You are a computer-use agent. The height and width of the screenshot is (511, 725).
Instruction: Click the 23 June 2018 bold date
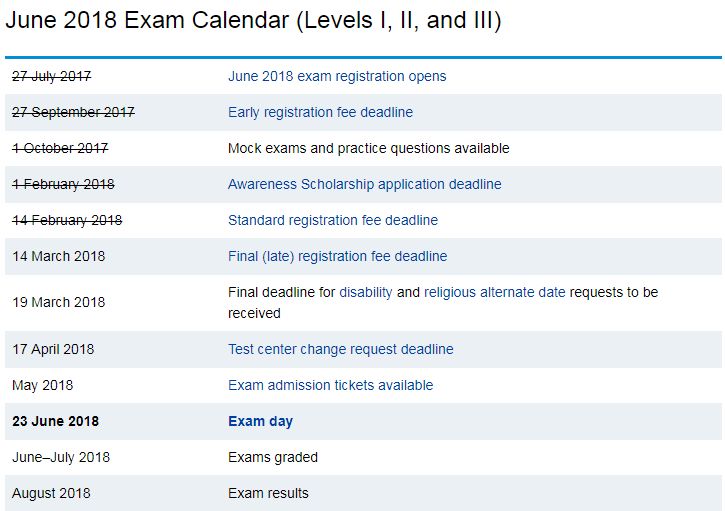point(55,421)
